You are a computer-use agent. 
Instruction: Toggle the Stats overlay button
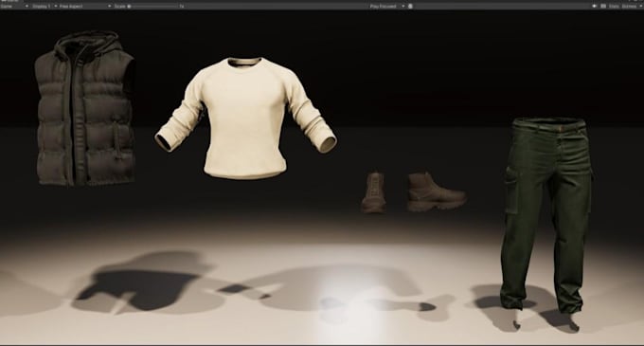tap(614, 7)
